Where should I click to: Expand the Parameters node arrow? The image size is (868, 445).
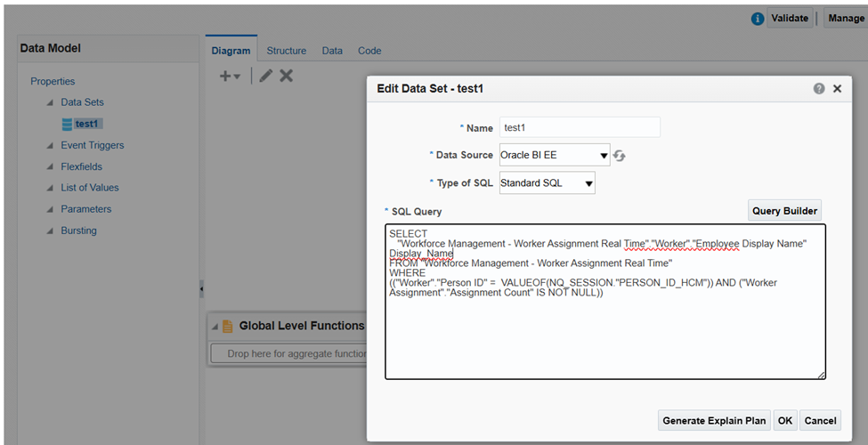pyautogui.click(x=51, y=210)
